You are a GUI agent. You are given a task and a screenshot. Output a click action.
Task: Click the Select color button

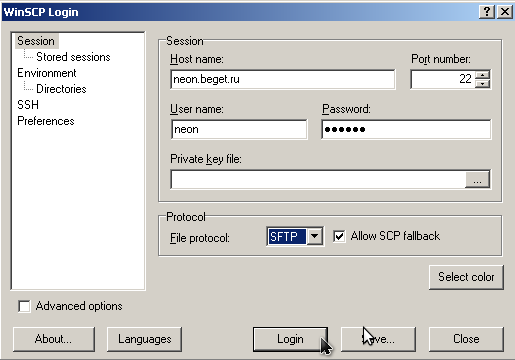point(466,277)
